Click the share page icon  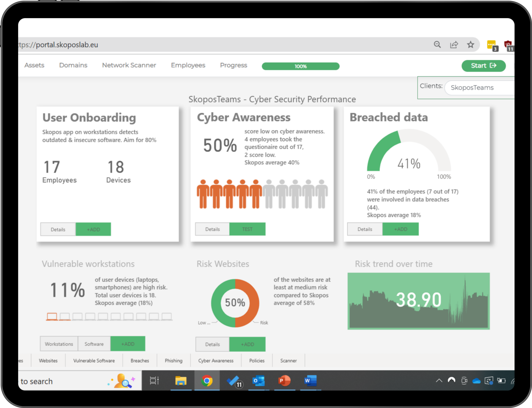(x=454, y=45)
